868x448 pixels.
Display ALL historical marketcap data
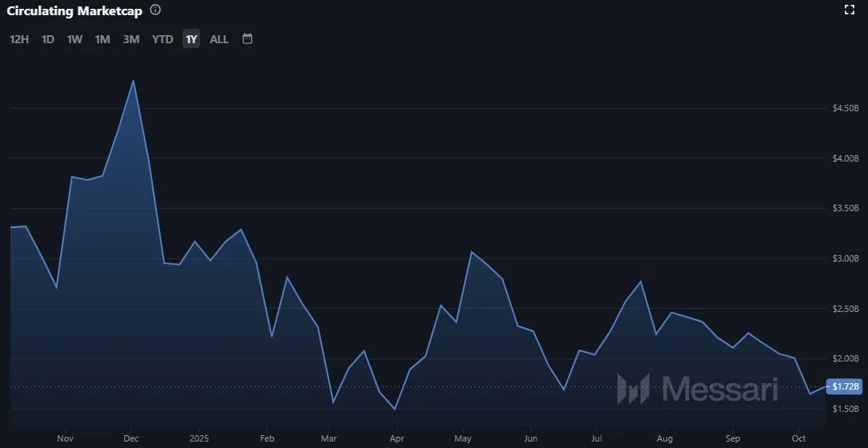point(219,39)
